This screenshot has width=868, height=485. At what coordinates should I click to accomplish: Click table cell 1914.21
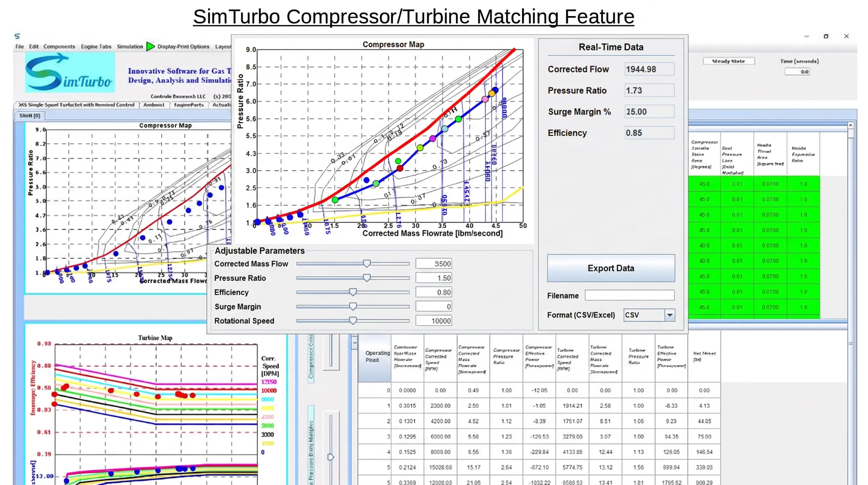click(572, 406)
